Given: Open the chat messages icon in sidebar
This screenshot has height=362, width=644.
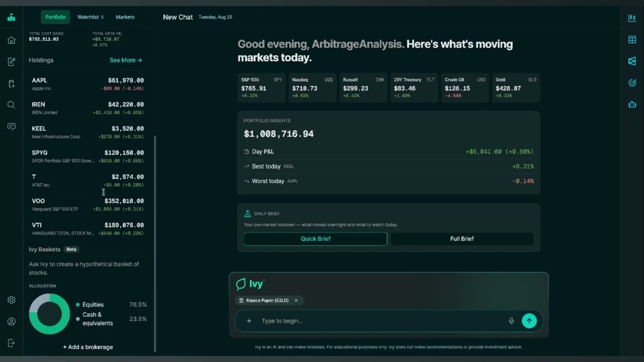Looking at the screenshot, I should [11, 127].
